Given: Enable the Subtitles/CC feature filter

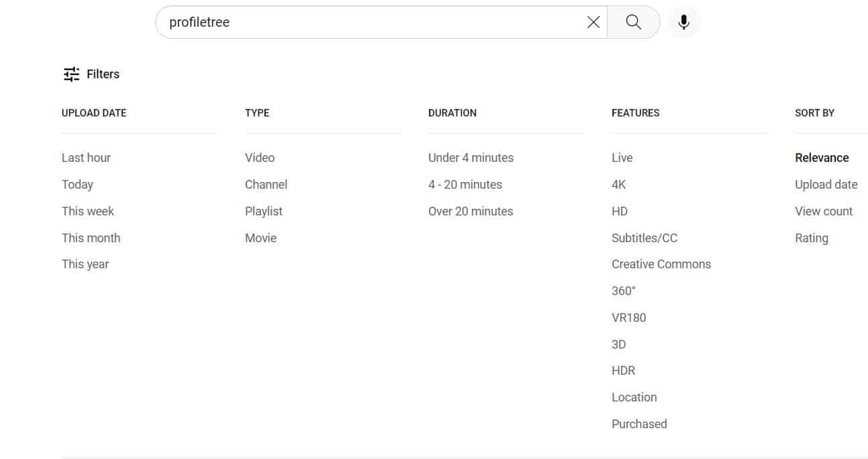Looking at the screenshot, I should tap(644, 238).
